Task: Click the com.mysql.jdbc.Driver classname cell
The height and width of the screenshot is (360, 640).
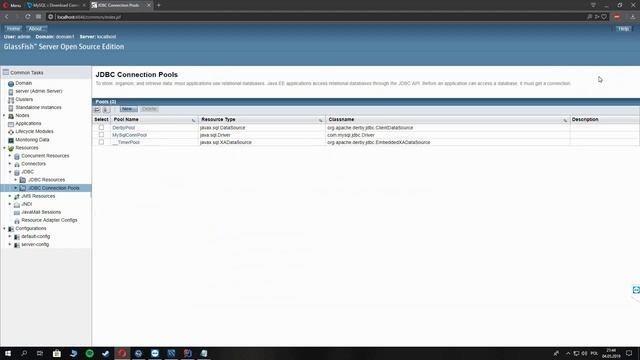Action: 351,135
